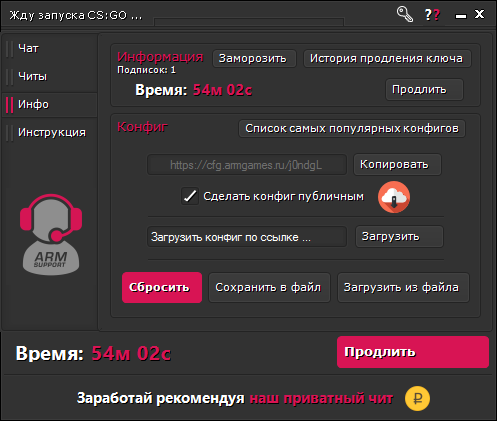Minimize the cheat loader window
This screenshot has height=421, width=497.
click(x=461, y=16)
